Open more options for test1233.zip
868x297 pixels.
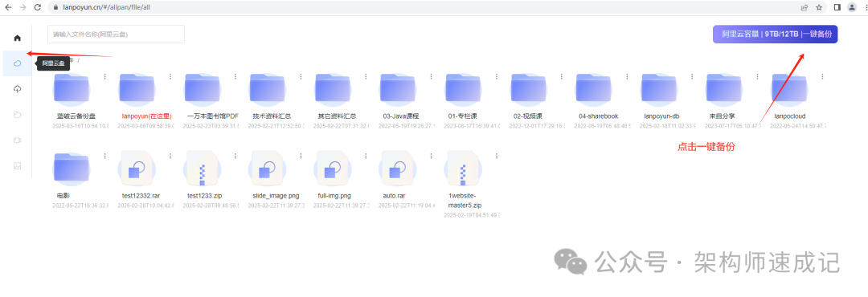point(235,156)
